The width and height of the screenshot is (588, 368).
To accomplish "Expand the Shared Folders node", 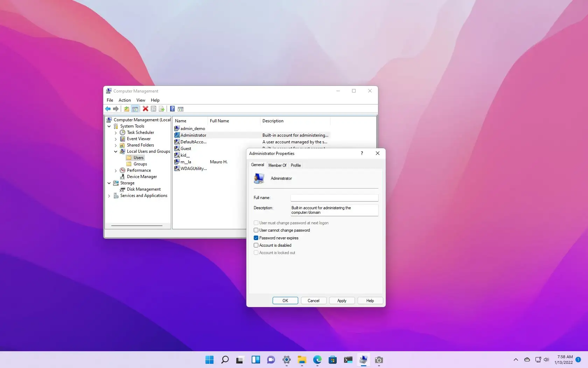I will tap(116, 145).
